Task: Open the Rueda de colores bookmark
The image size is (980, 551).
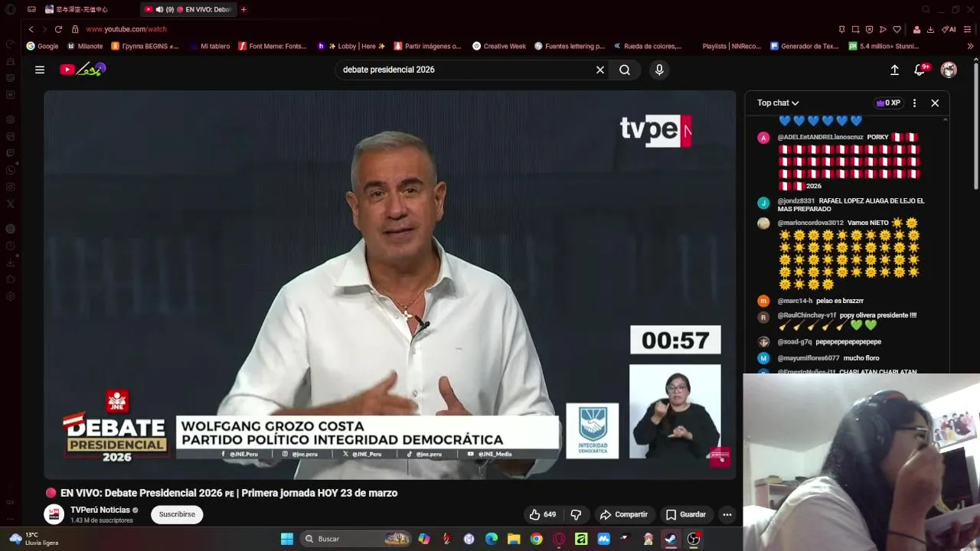Action: tap(646, 46)
